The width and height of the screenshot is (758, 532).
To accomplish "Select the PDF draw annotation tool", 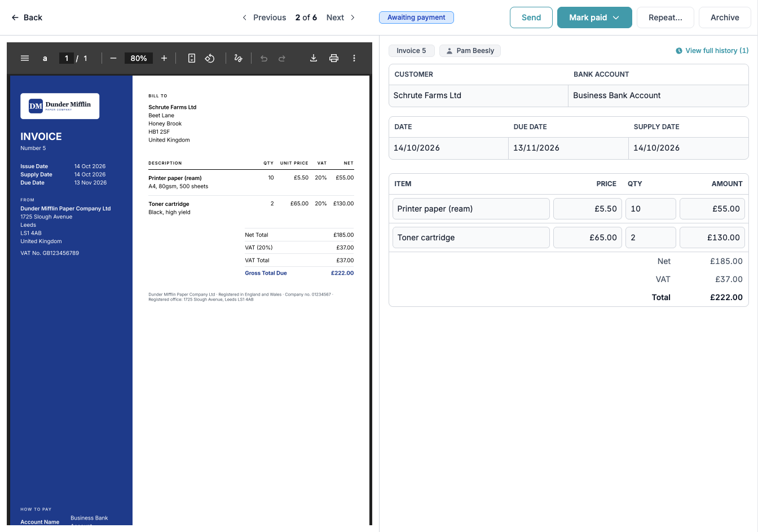I will [x=239, y=58].
